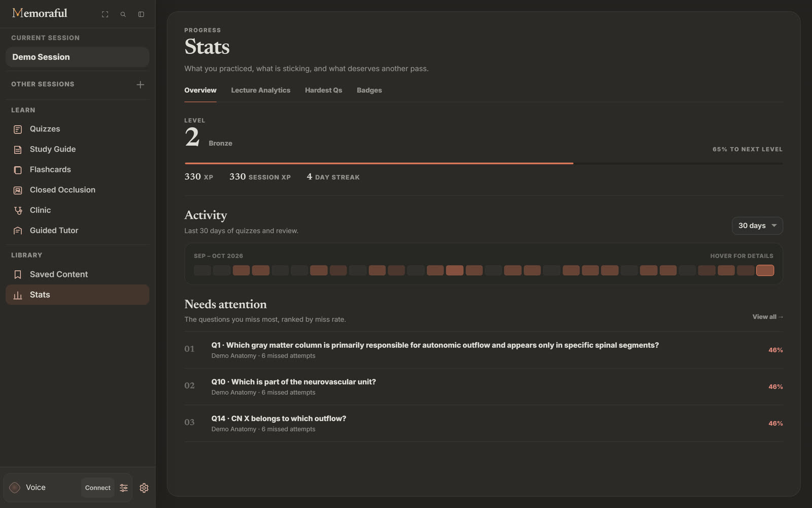The height and width of the screenshot is (508, 812).
Task: Go to Quizzes in sidebar
Action: coord(77,129)
